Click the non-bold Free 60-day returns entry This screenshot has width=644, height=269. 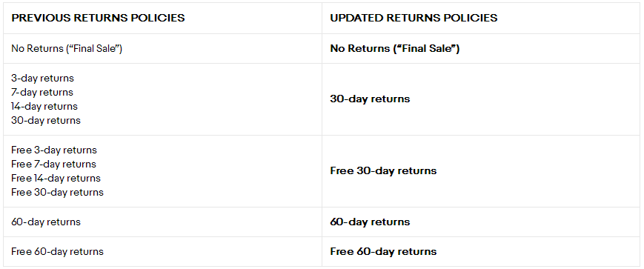coord(58,252)
